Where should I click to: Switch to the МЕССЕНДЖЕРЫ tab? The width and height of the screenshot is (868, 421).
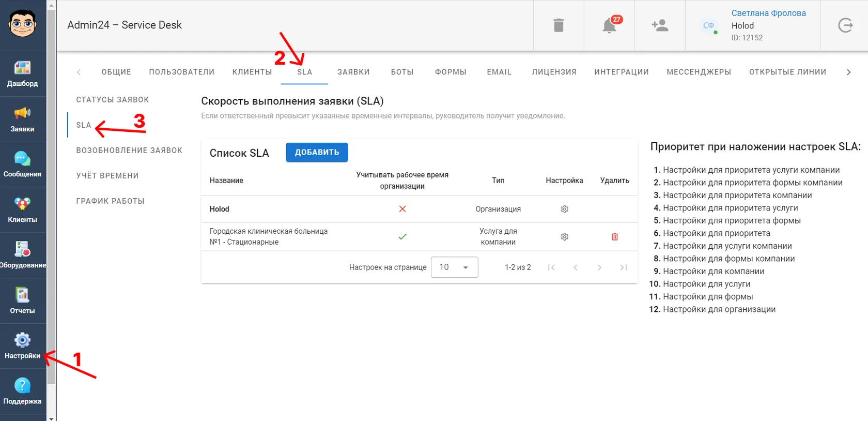click(699, 72)
